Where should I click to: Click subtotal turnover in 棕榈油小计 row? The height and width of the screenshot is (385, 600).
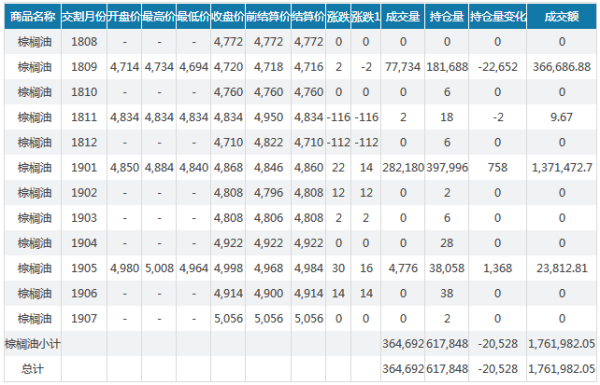(x=561, y=344)
